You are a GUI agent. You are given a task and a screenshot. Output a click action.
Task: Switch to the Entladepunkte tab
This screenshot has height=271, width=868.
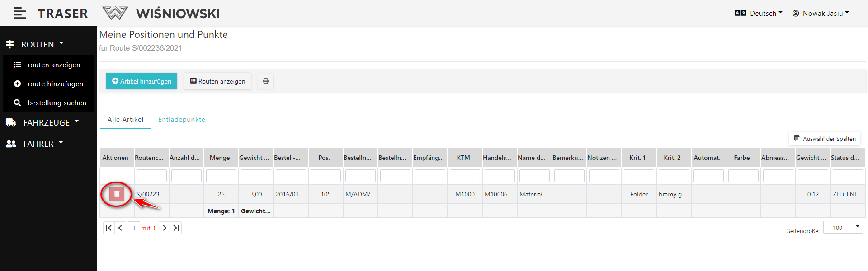point(181,120)
